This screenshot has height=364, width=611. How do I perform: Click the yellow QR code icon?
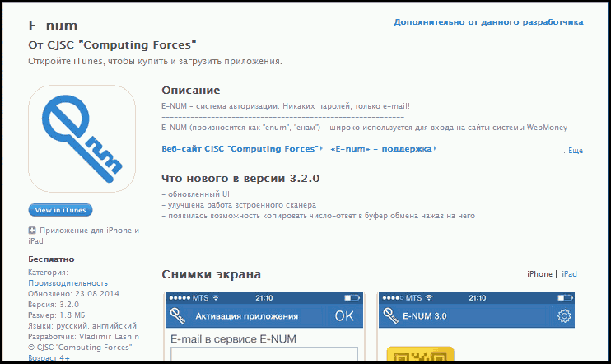pyautogui.click(x=420, y=354)
